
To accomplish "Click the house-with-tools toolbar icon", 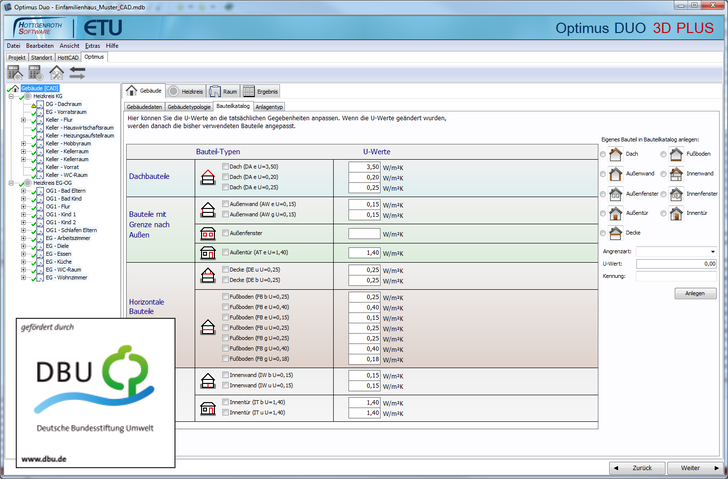I will [56, 72].
